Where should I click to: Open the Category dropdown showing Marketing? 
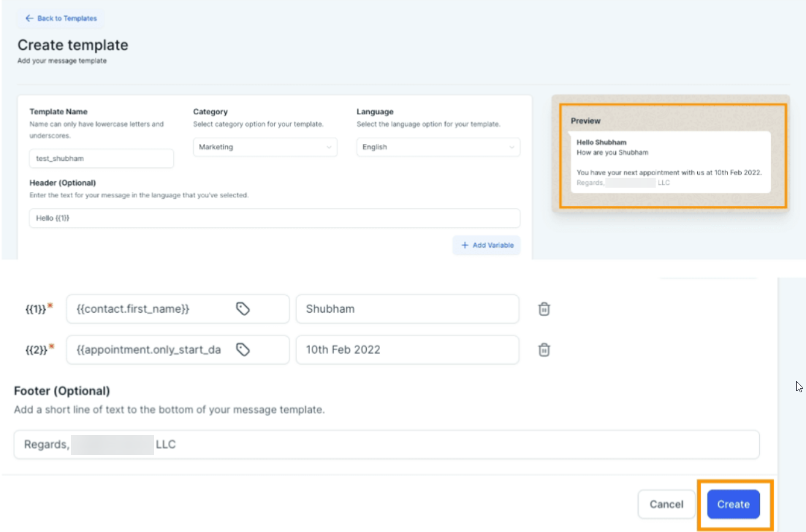pos(265,147)
